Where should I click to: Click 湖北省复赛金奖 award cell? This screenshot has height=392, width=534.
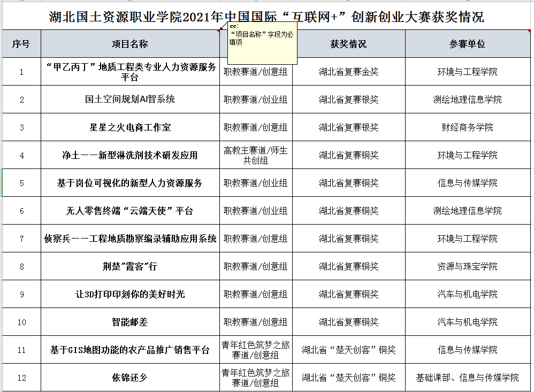point(349,72)
